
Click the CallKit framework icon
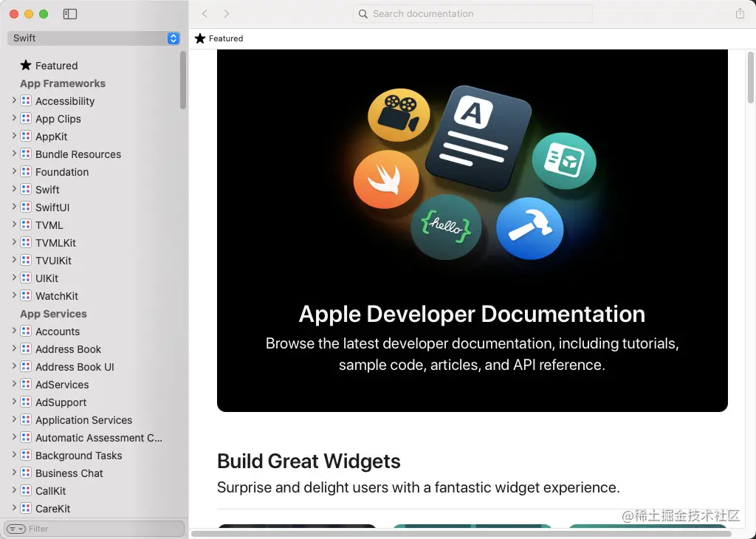(x=26, y=491)
